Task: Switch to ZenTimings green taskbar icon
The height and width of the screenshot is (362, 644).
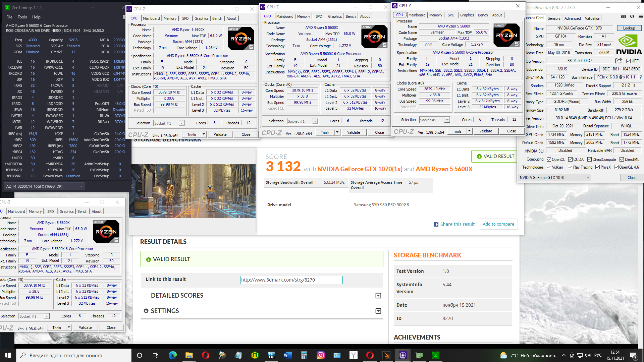Action: [435, 355]
